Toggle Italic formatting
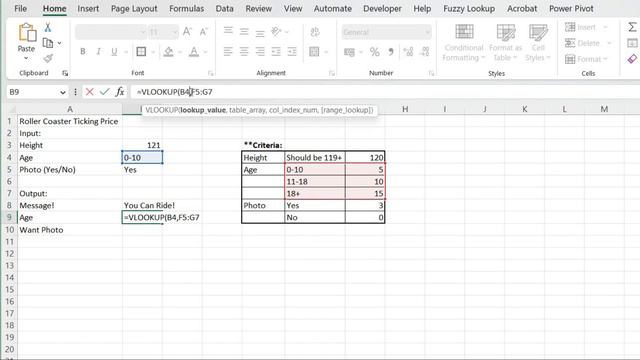 98,51
